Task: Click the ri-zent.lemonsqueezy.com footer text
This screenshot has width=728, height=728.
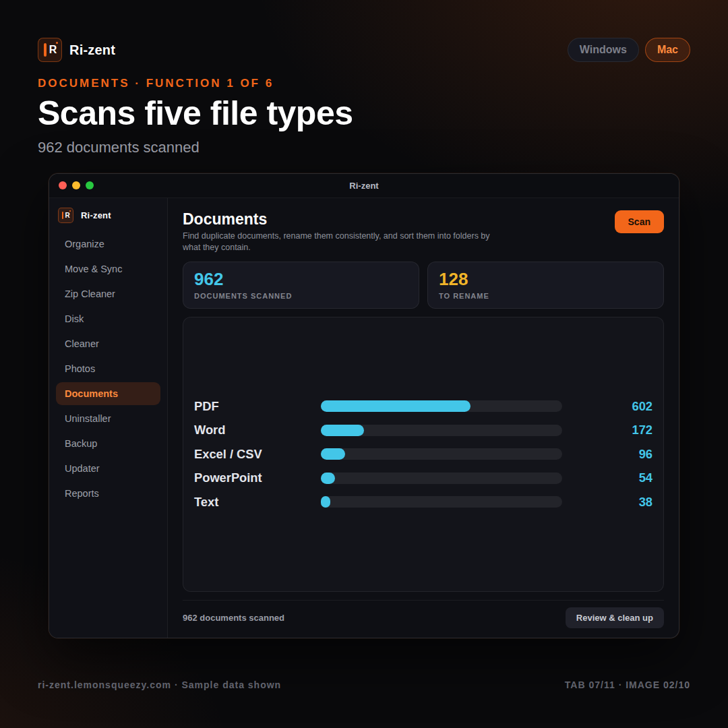Action: (x=104, y=685)
